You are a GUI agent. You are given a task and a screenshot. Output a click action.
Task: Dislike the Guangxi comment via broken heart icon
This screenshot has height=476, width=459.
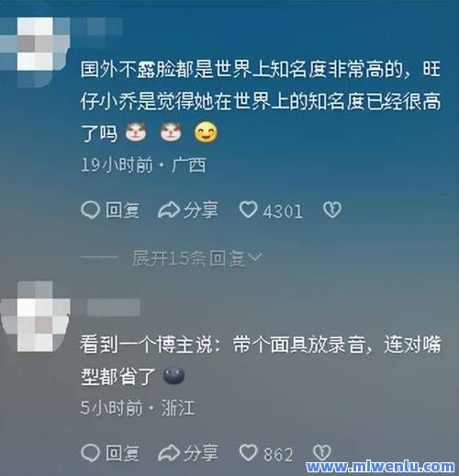pos(332,210)
